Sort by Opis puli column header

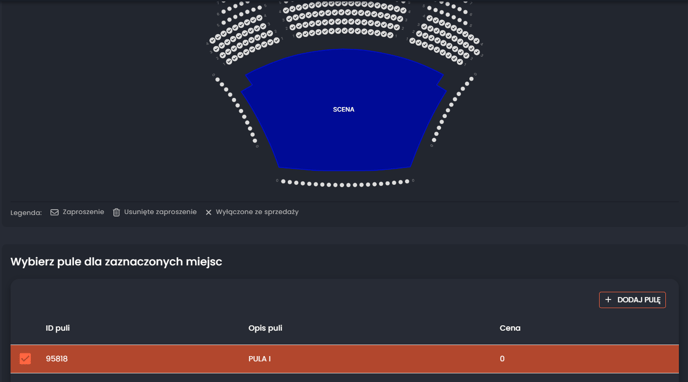tap(265, 328)
